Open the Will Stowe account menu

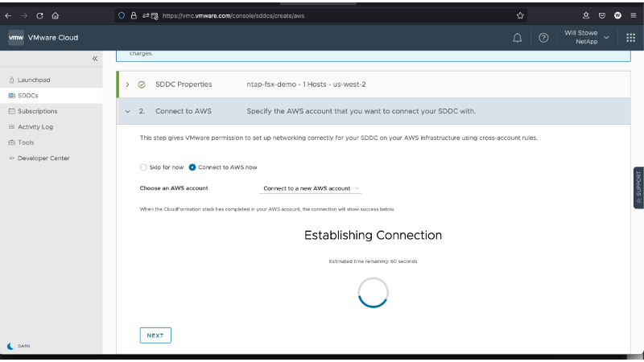[x=580, y=38]
